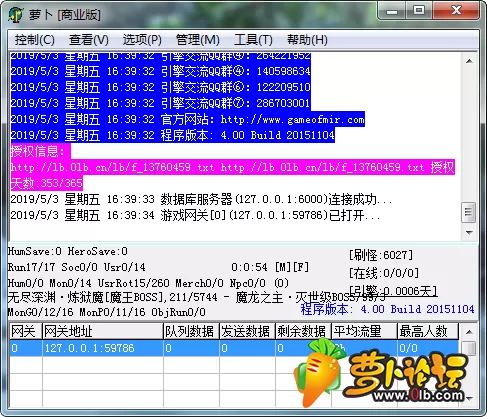Viewport: 487px width, 417px height.
Task: Click log panel scroll up arrow
Action: [x=469, y=61]
